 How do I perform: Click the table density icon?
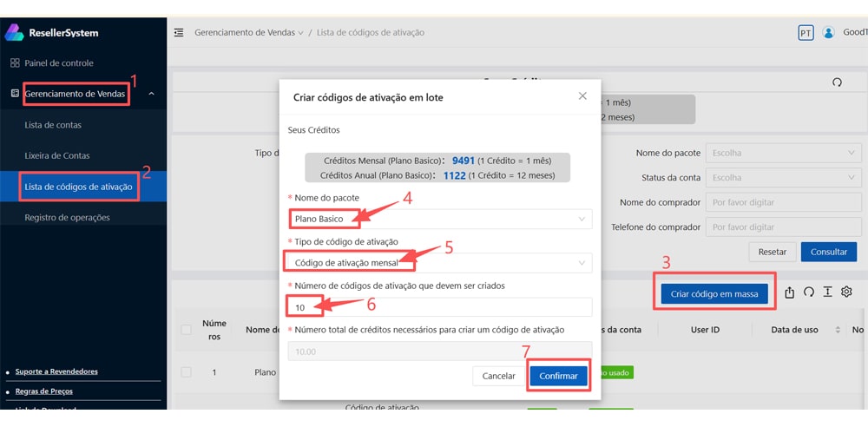tap(828, 292)
